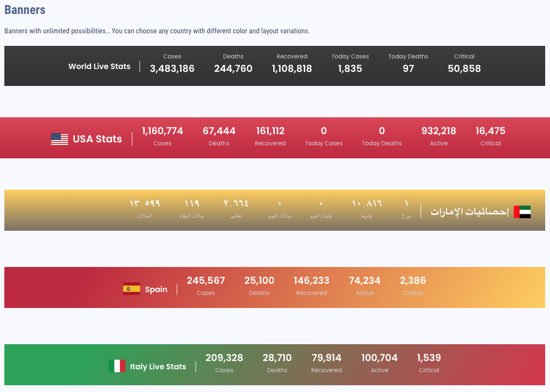
Task: Click Spain recovered figure 146,233
Action: tap(311, 280)
